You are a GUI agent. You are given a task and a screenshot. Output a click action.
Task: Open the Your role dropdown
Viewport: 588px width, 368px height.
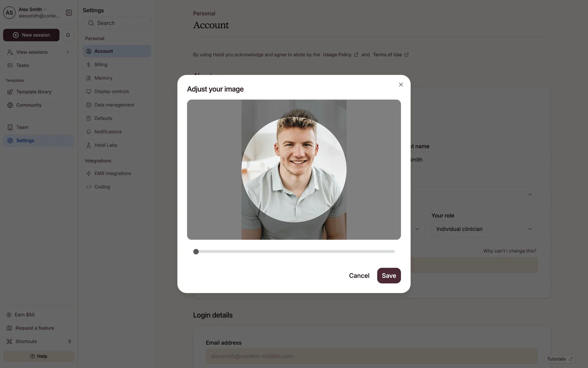(x=484, y=229)
